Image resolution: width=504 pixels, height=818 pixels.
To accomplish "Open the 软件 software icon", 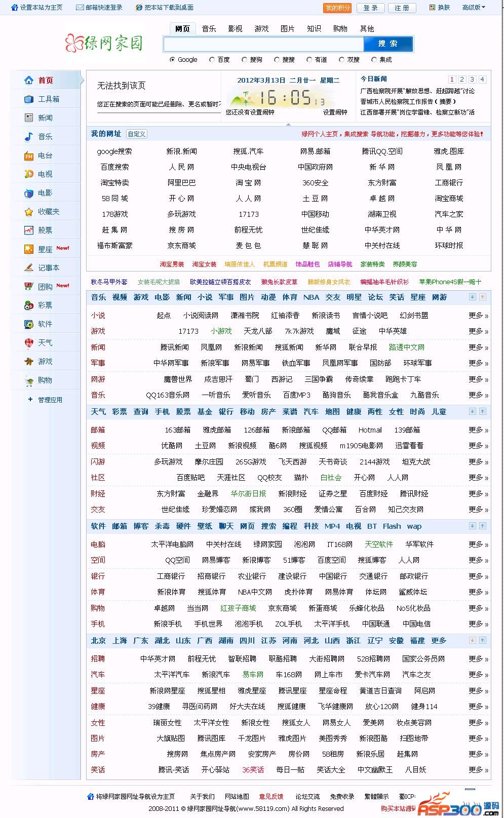I will point(29,324).
